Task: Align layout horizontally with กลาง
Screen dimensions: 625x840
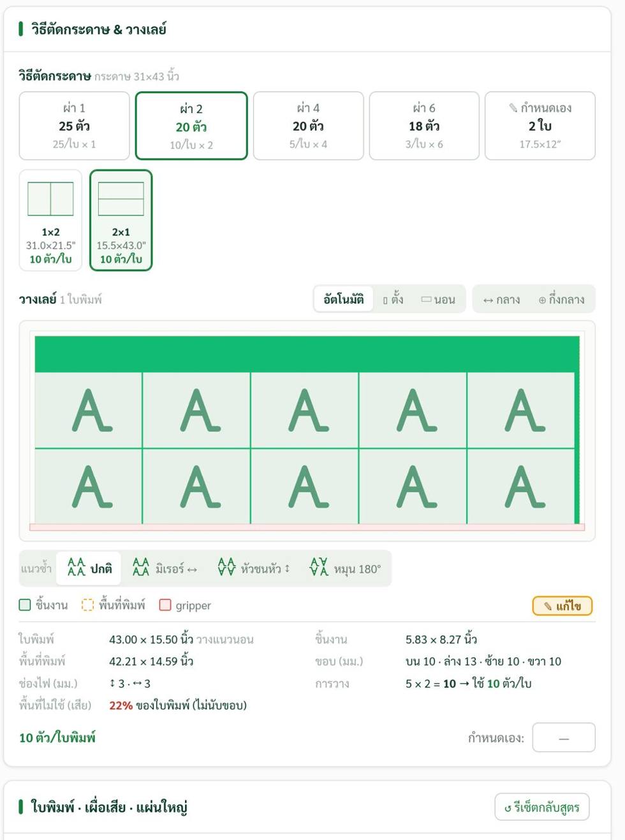Action: click(x=501, y=299)
